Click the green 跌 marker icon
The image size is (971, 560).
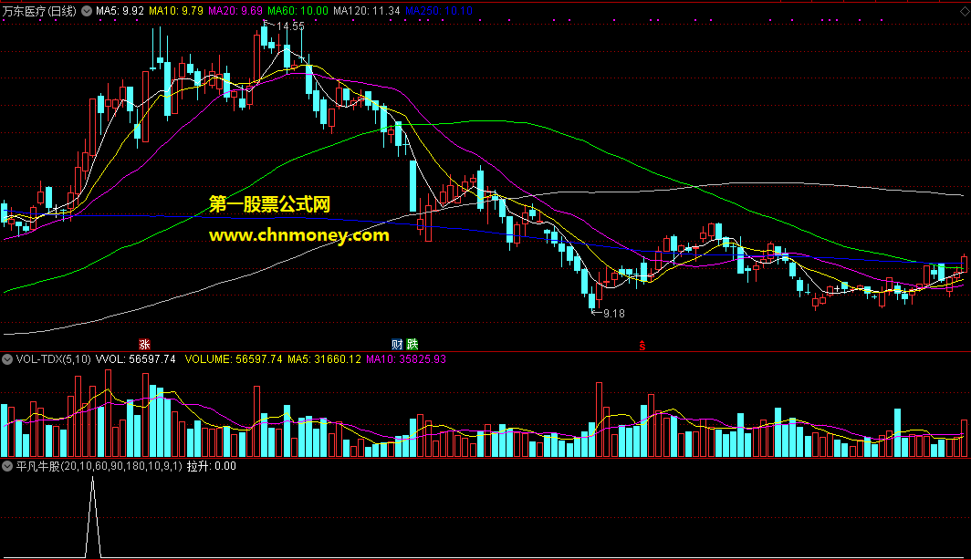pos(412,344)
